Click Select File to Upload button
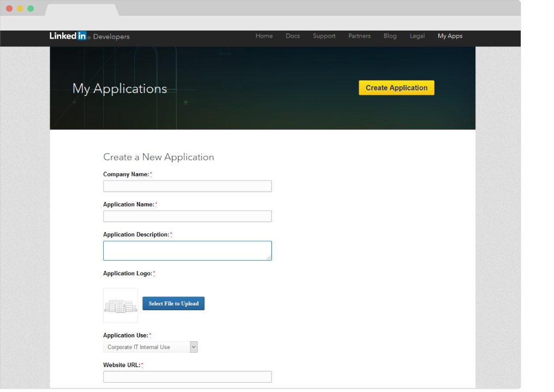Screen dimensions: 554x392 pos(174,304)
